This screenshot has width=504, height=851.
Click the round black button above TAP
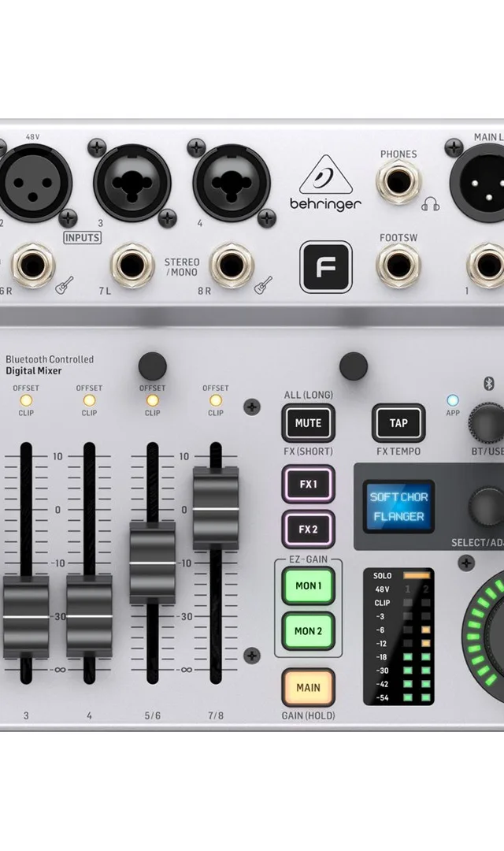(x=354, y=366)
